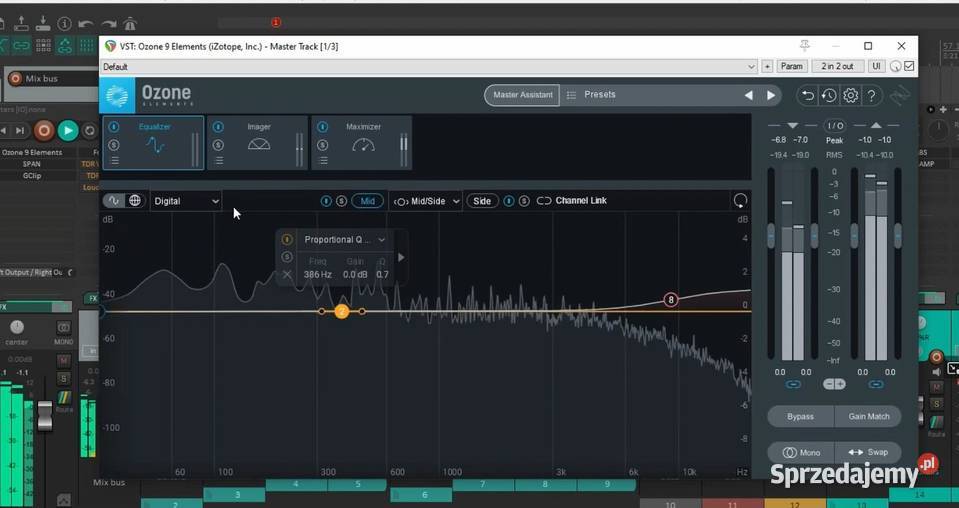Open the Param menu
The width and height of the screenshot is (959, 508).
[x=791, y=67]
